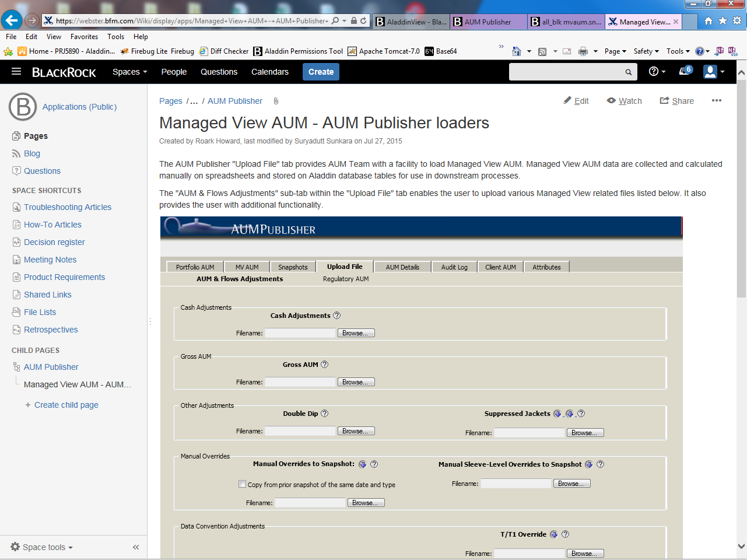The width and height of the screenshot is (747, 560).
Task: Click the browser address URL field
Action: click(192, 20)
